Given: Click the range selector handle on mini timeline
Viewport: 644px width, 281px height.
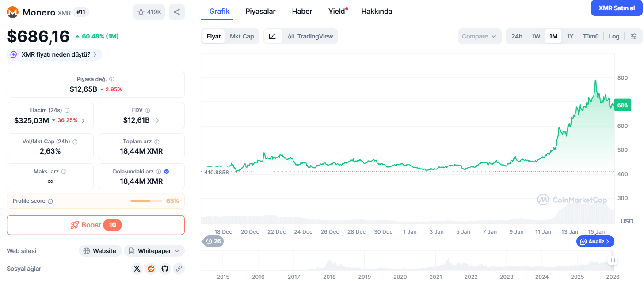Looking at the screenshot, I should [x=612, y=260].
